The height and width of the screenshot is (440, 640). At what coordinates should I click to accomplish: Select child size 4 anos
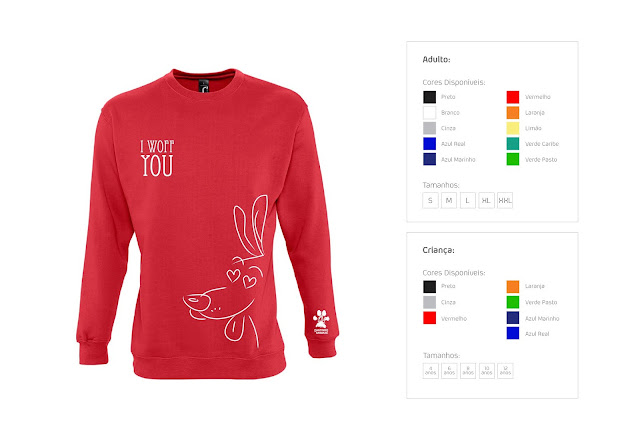tap(431, 371)
